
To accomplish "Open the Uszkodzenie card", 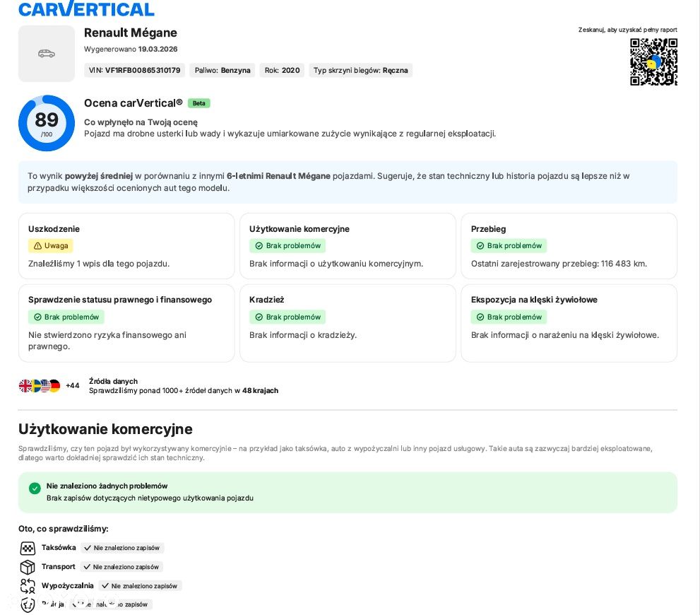I will coord(126,246).
